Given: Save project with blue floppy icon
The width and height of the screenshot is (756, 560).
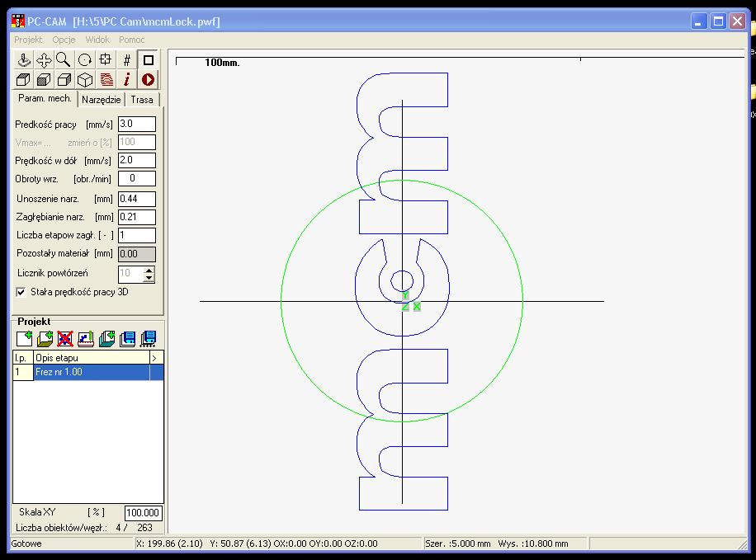Looking at the screenshot, I should point(127,339).
